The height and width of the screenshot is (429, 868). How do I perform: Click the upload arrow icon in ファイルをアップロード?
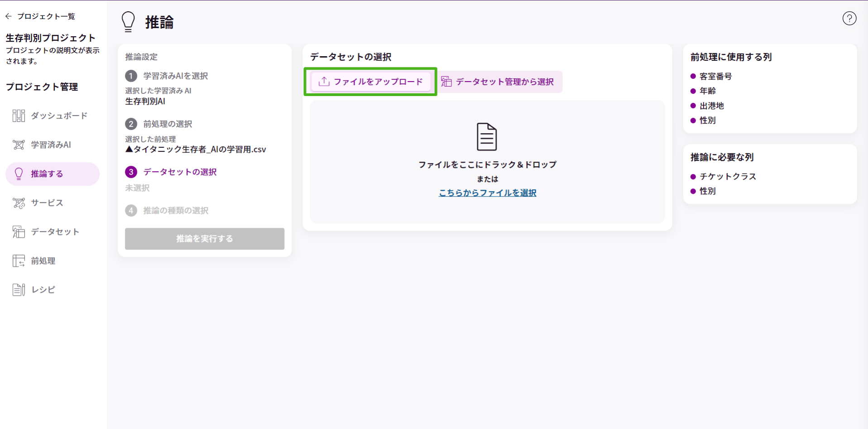[324, 82]
